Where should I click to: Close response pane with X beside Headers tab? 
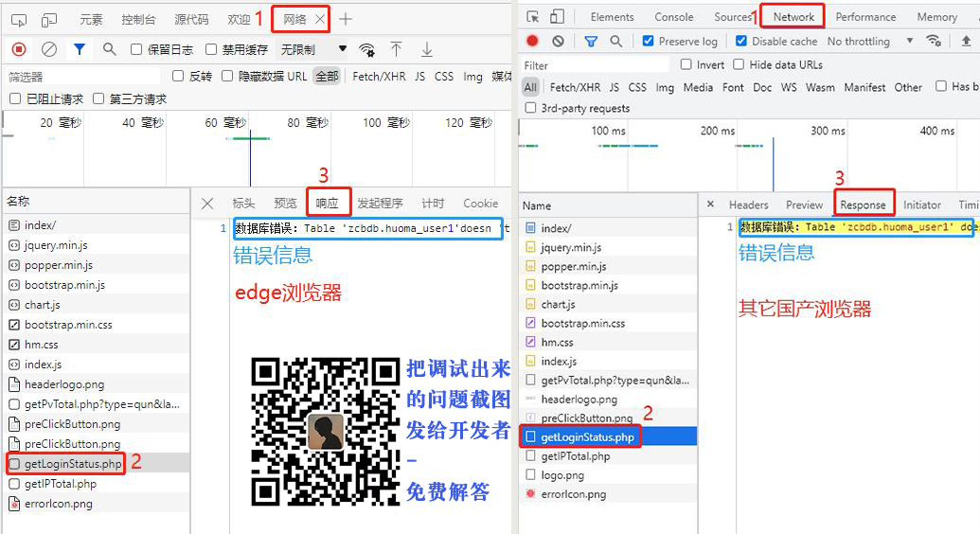point(710,205)
